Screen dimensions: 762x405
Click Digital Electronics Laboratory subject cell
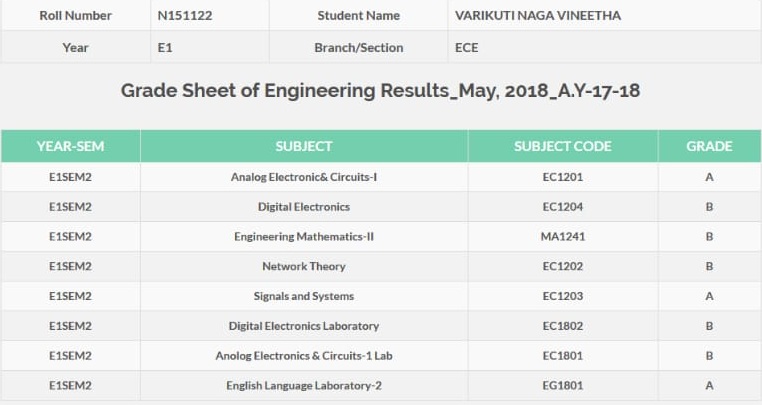point(304,326)
